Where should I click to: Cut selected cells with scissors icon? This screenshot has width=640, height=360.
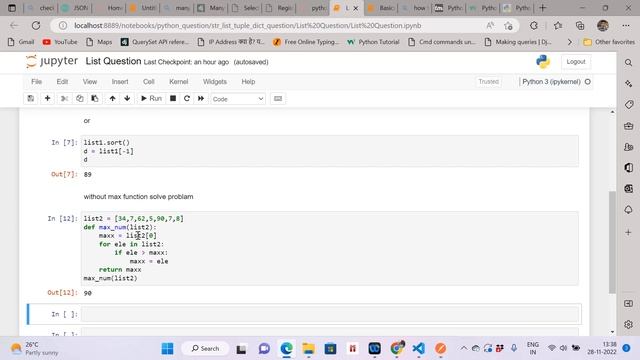tap(64, 98)
